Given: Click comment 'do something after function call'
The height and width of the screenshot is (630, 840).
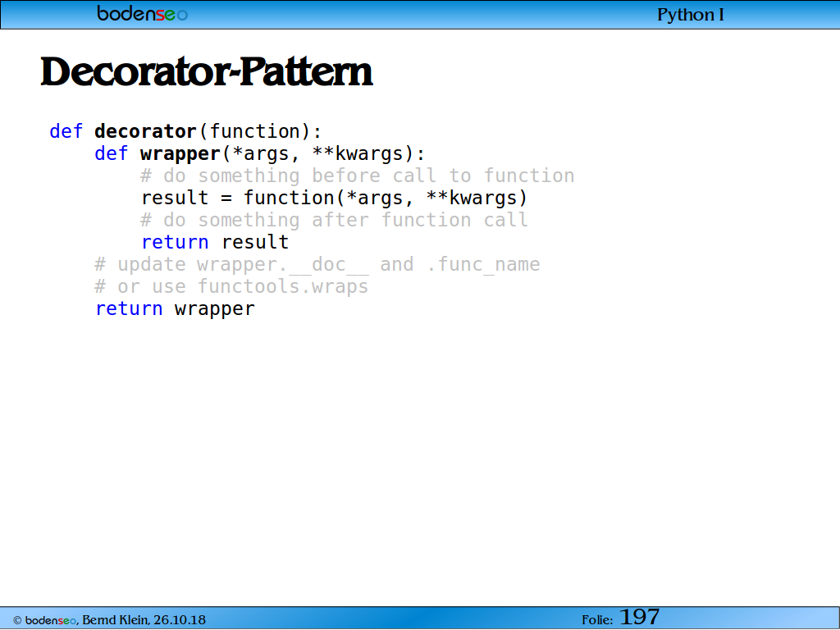Looking at the screenshot, I should [x=335, y=220].
